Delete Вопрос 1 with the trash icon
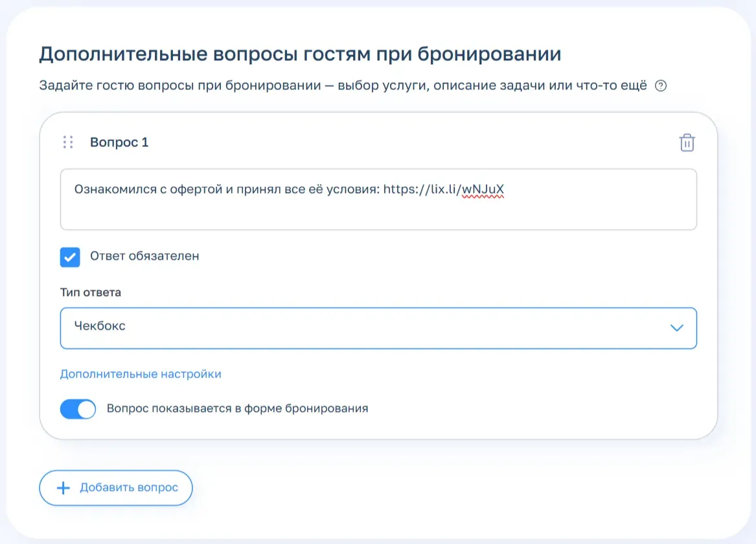 (x=687, y=142)
